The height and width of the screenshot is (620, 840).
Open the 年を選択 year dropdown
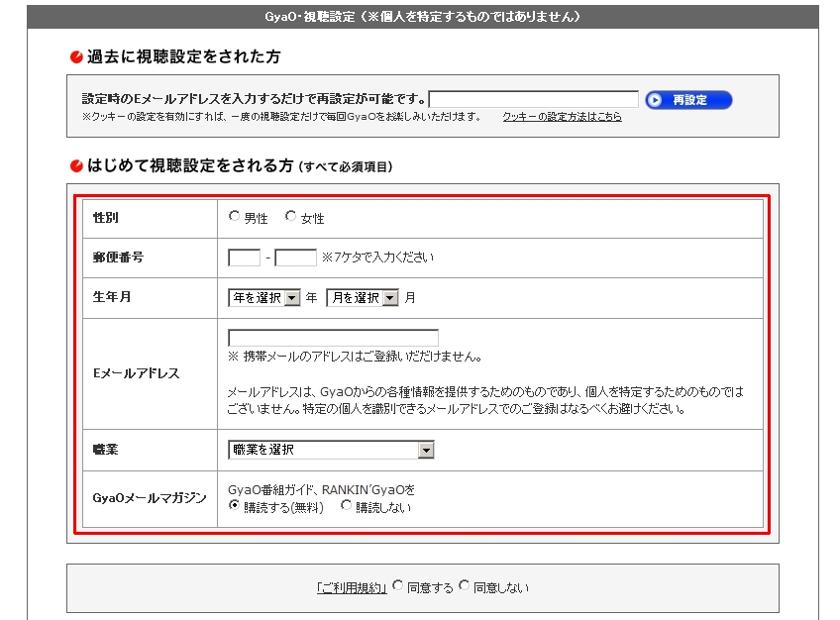[x=264, y=298]
